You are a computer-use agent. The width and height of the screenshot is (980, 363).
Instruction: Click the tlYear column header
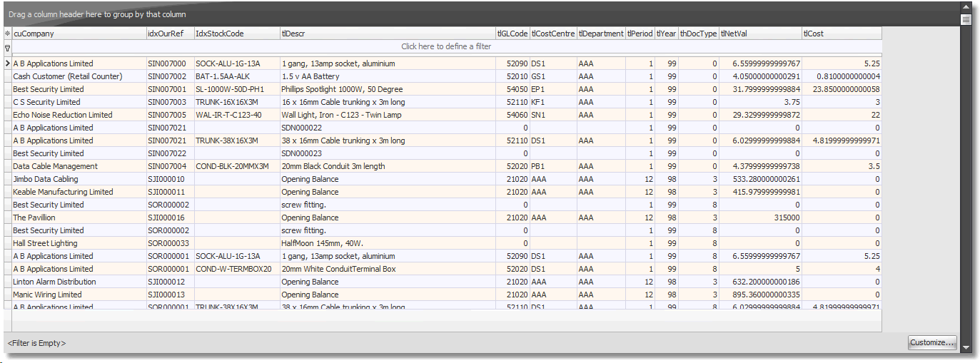tap(667, 34)
